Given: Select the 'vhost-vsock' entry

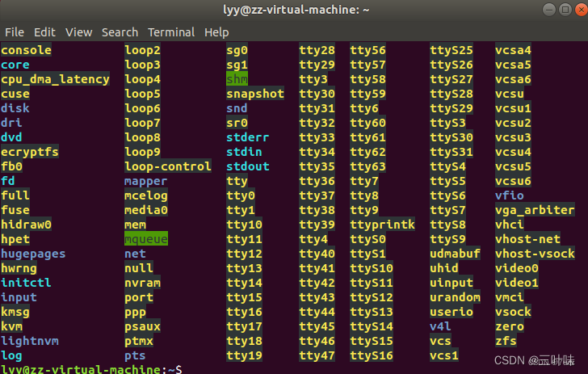Looking at the screenshot, I should (x=535, y=254).
